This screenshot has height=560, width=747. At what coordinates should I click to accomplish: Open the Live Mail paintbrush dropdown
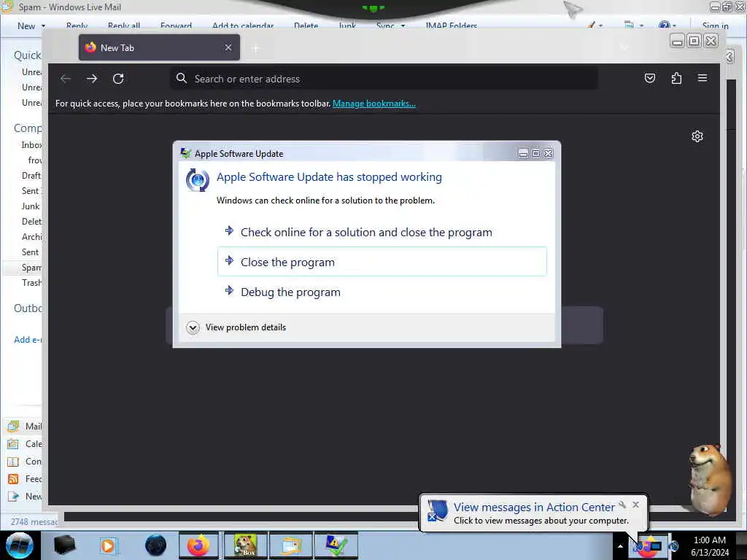pyautogui.click(x=595, y=26)
